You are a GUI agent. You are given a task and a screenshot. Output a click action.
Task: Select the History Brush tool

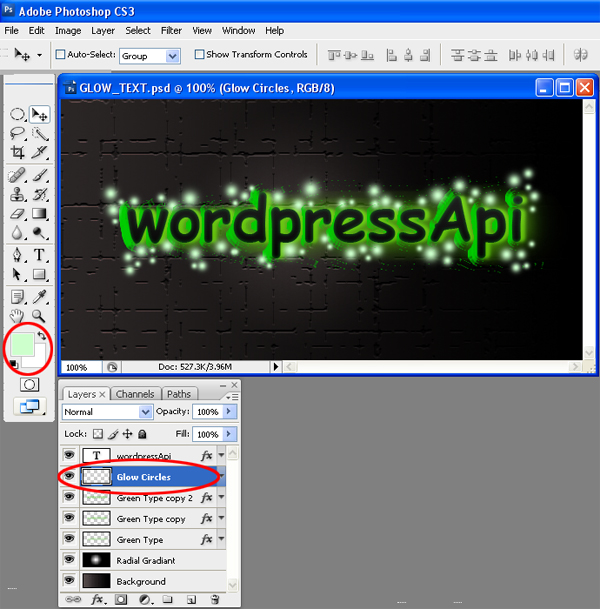pos(39,194)
